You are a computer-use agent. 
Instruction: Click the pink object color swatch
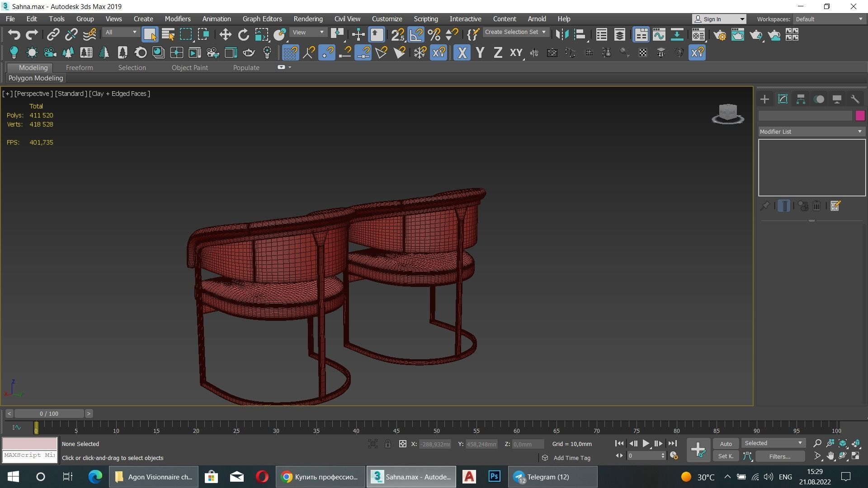[860, 116]
